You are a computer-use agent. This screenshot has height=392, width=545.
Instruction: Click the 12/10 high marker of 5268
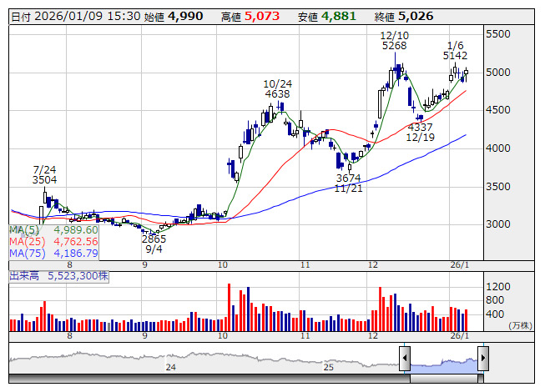pyautogui.click(x=394, y=41)
